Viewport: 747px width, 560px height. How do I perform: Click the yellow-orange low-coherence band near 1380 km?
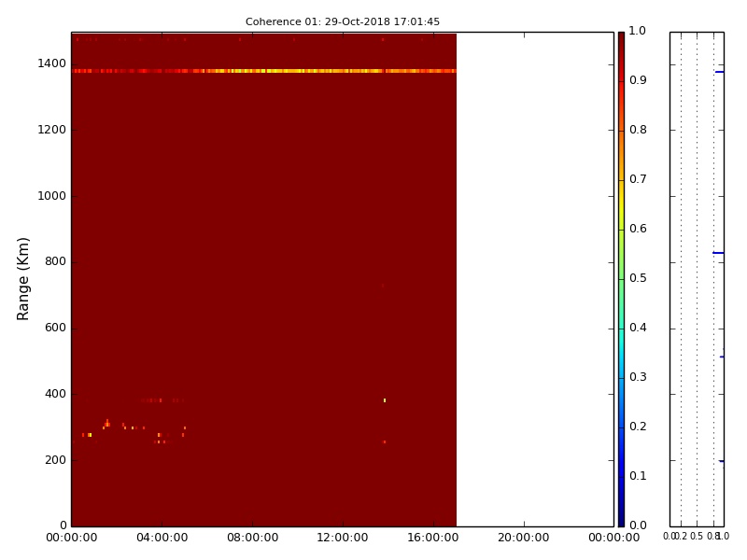(264, 71)
